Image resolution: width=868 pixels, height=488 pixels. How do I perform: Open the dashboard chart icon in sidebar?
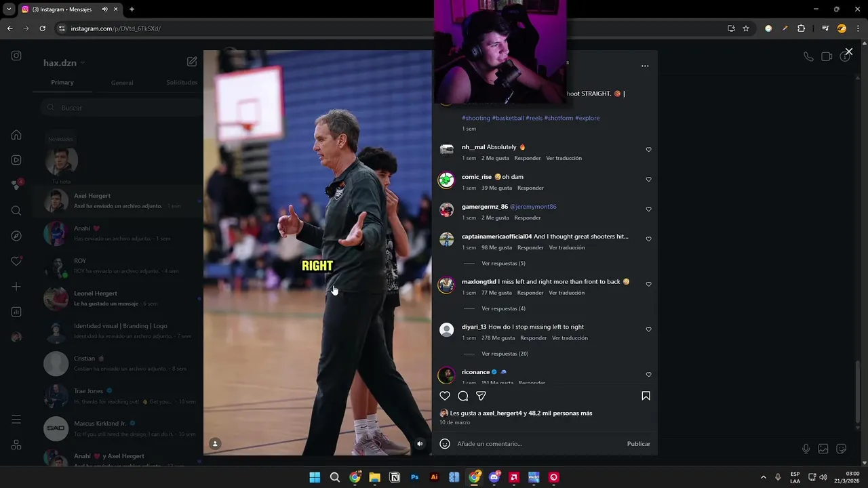(16, 312)
